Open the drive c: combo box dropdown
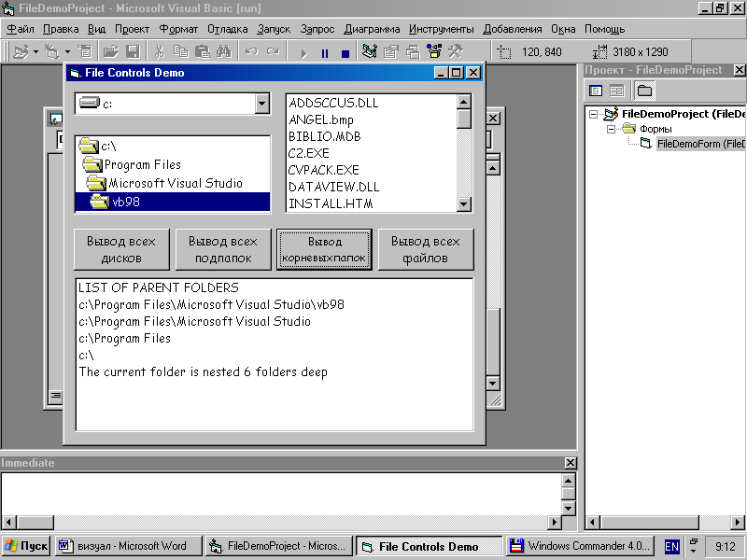The width and height of the screenshot is (747, 560). [261, 104]
